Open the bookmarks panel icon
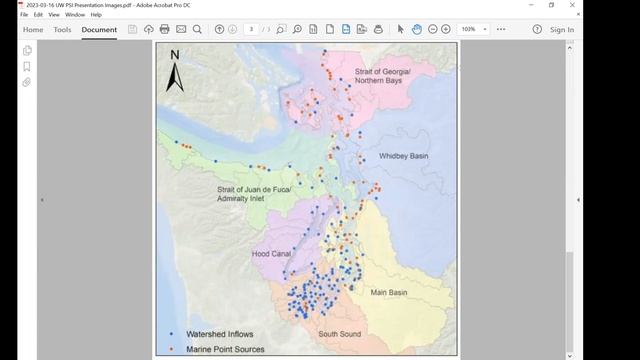Image resolution: width=640 pixels, height=360 pixels. [x=27, y=67]
